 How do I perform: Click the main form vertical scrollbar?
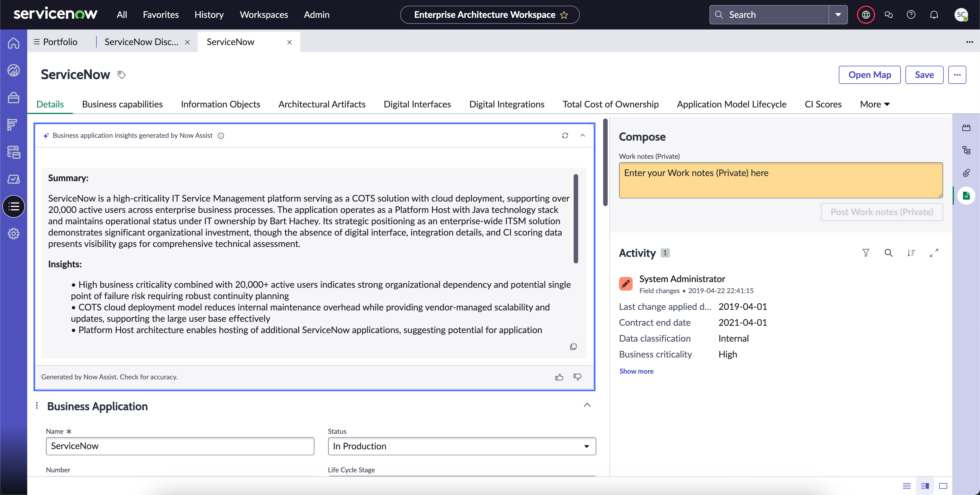pyautogui.click(x=605, y=162)
